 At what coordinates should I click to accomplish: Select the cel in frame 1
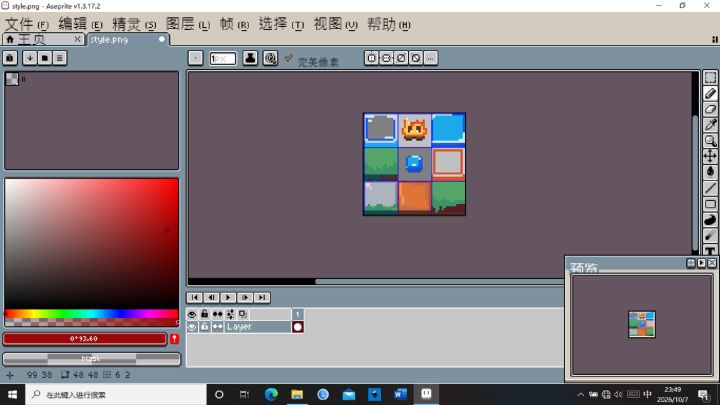(x=298, y=327)
